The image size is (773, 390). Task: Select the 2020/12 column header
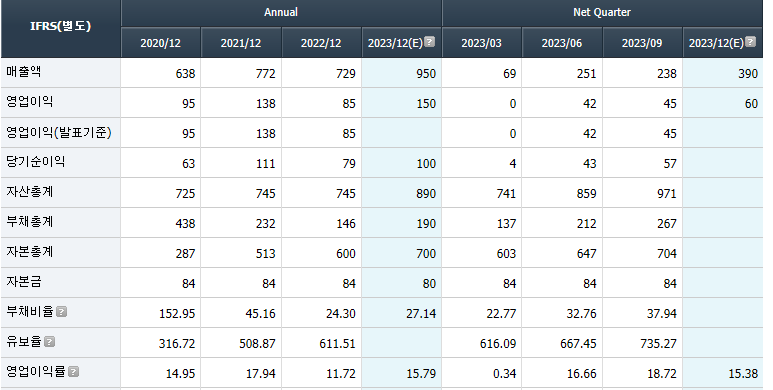tap(161, 43)
